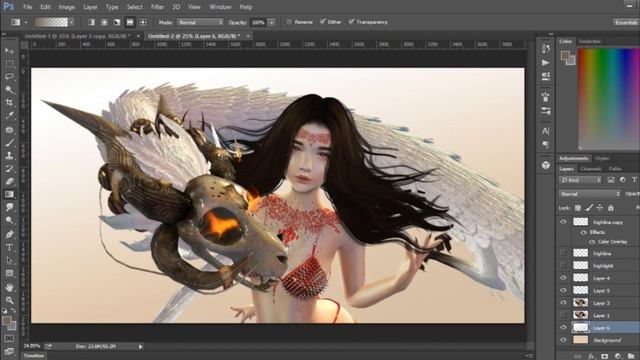
Task: Select the Horizontal Type tool
Action: (9, 247)
